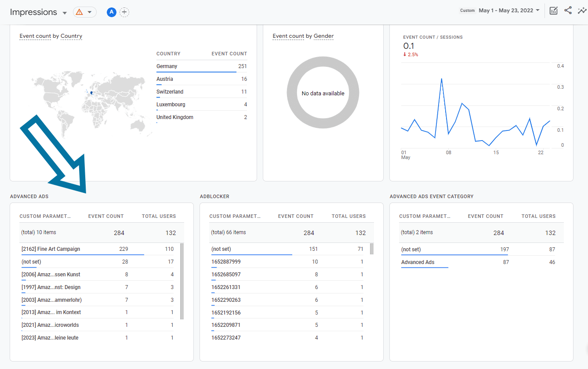588x369 pixels.
Task: Select the Austria country row
Action: [202, 79]
